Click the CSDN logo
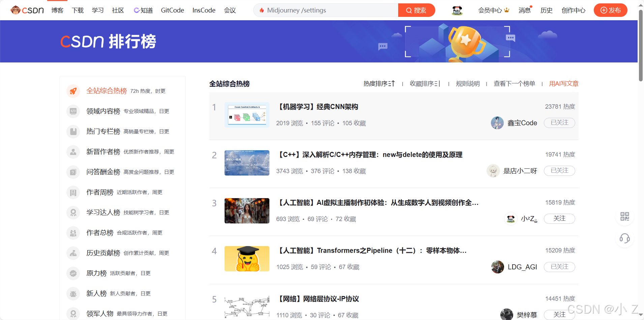 point(27,10)
